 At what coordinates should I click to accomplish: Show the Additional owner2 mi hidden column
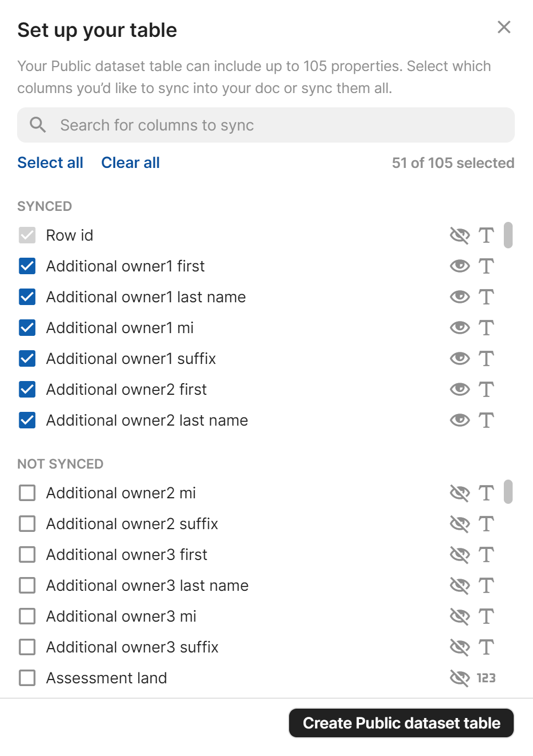[460, 493]
